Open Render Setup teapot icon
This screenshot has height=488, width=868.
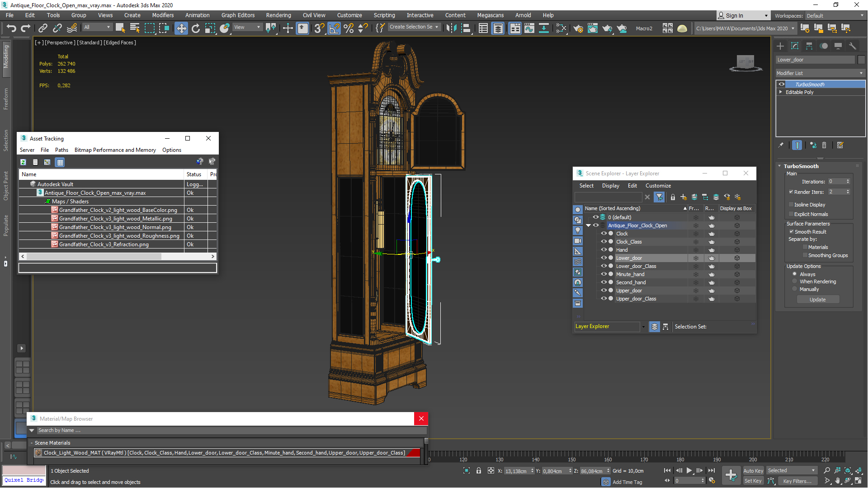coord(578,28)
